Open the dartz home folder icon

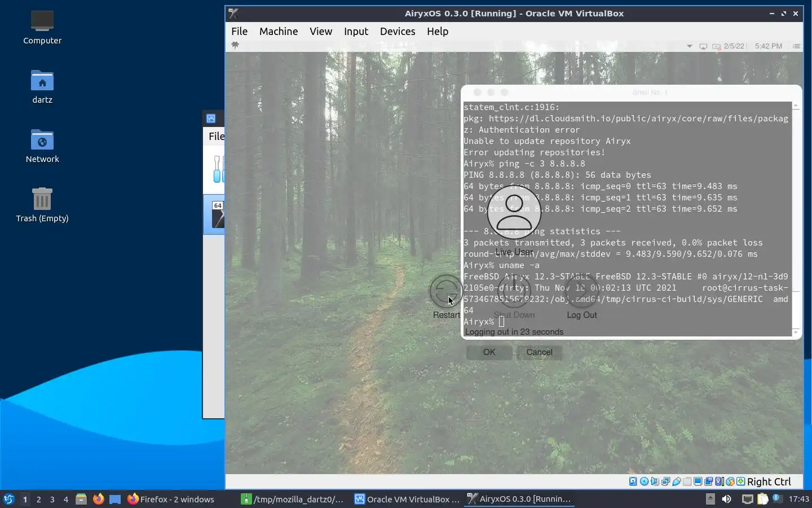(x=42, y=86)
